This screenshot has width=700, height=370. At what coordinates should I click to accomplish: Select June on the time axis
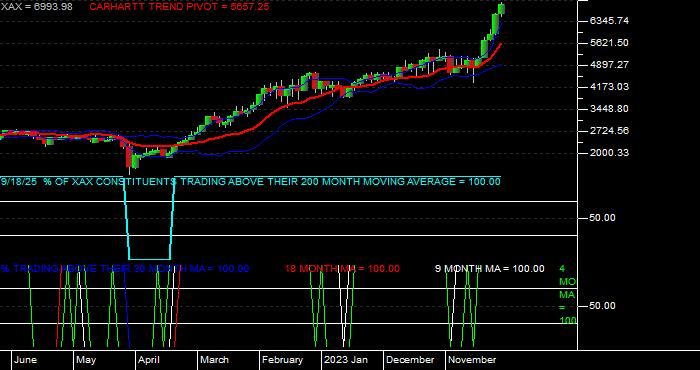[25, 360]
